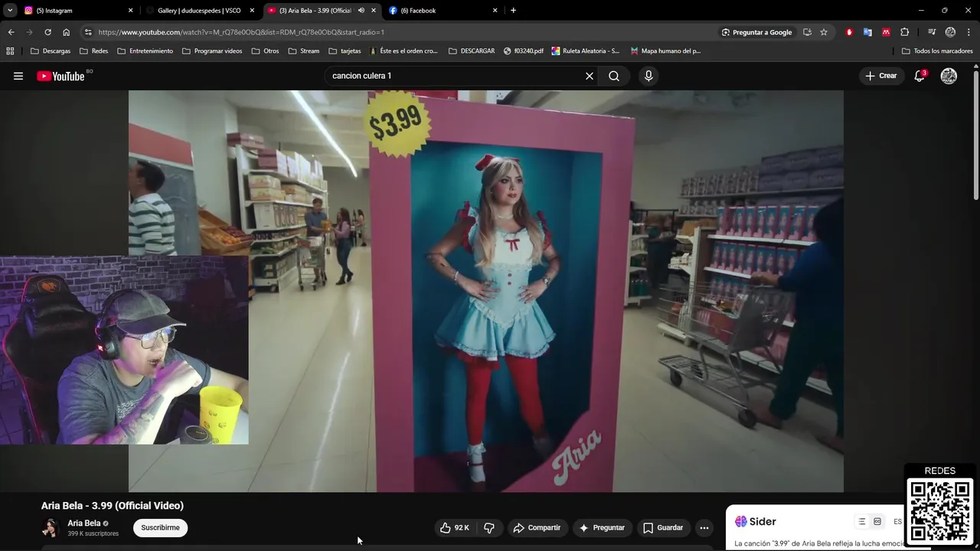Open more actions three-dot menu
The width and height of the screenshot is (980, 551).
click(704, 528)
